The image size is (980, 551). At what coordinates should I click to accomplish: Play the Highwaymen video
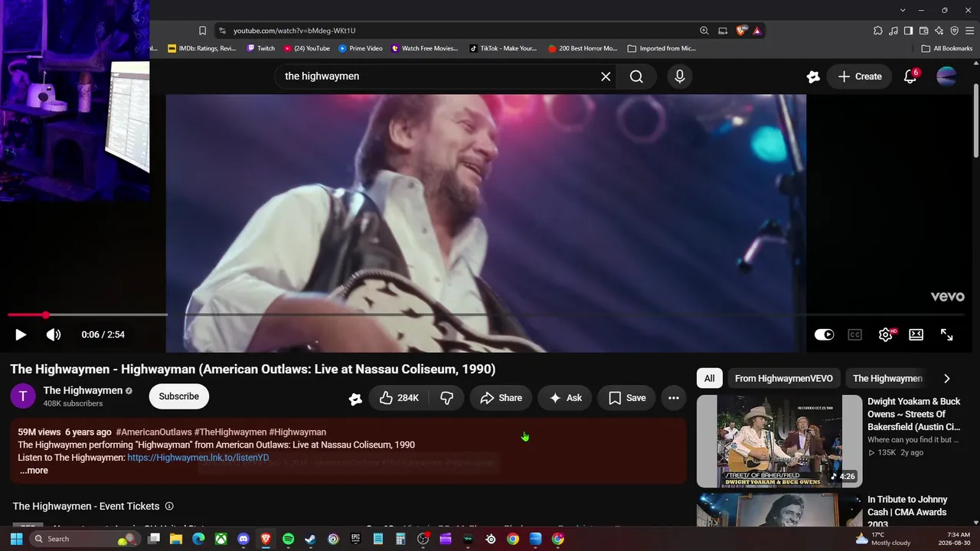[x=21, y=334]
